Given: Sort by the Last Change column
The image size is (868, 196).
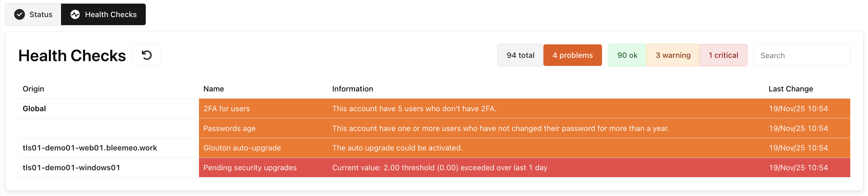Looking at the screenshot, I should tap(790, 88).
